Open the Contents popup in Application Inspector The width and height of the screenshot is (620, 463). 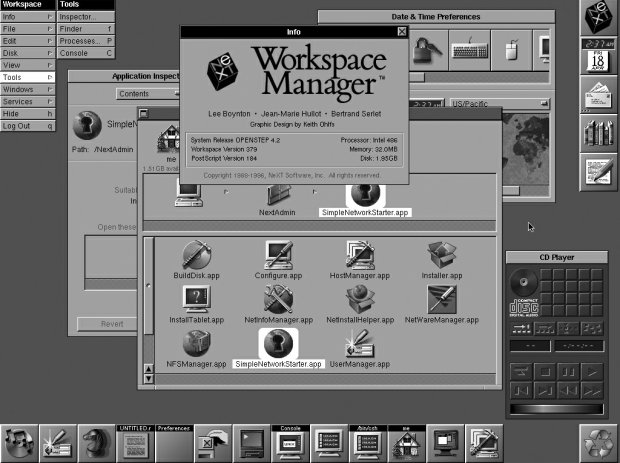coord(148,94)
